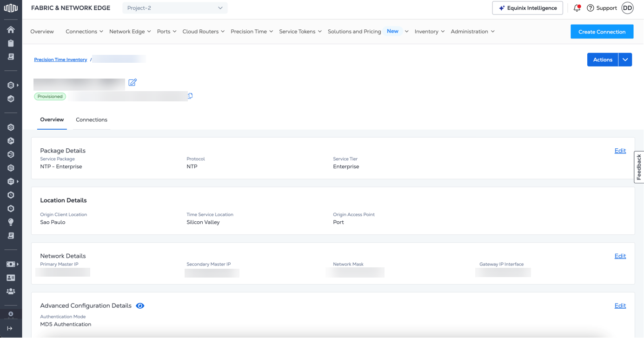The height and width of the screenshot is (338, 644).
Task: Click the scroll icon beneath the lightbulb icon
Action: [11, 236]
